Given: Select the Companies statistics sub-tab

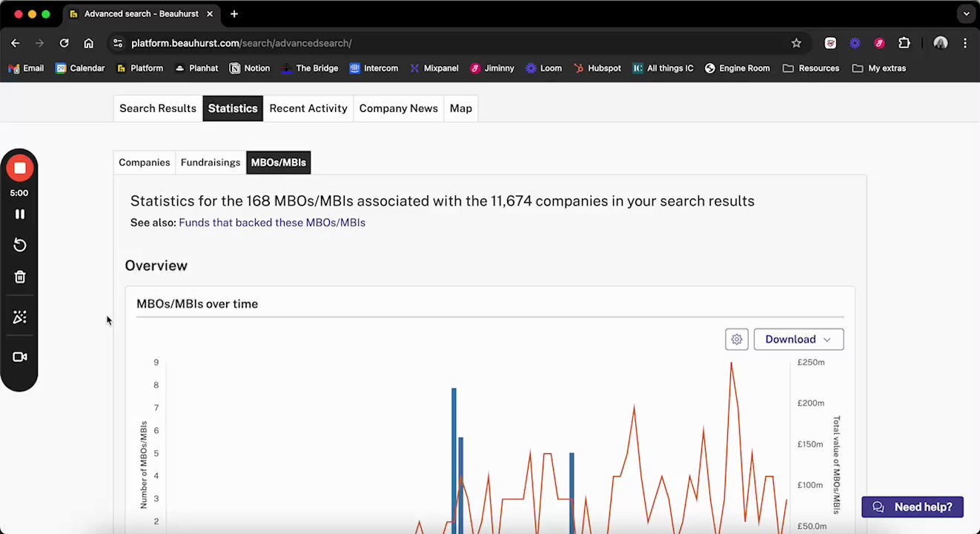Looking at the screenshot, I should (x=145, y=162).
